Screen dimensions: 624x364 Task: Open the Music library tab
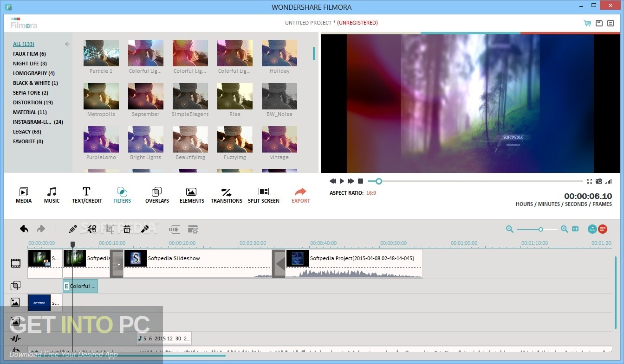point(52,195)
